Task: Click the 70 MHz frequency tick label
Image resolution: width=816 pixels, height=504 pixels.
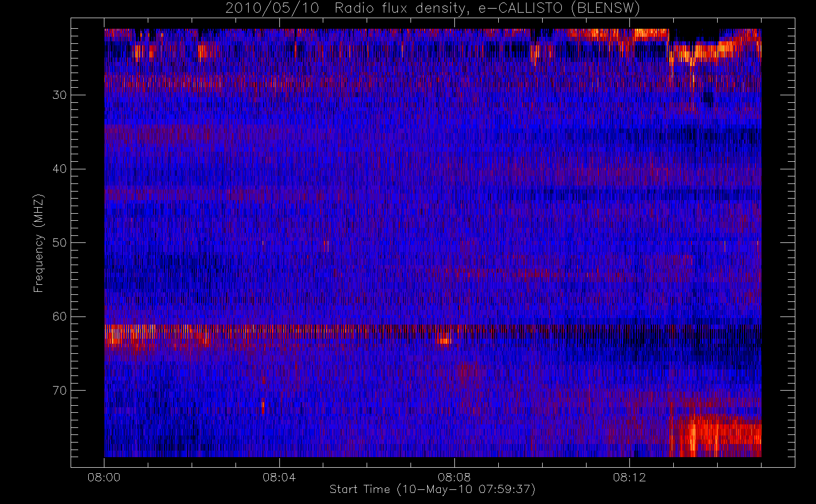Action: pyautogui.click(x=60, y=391)
